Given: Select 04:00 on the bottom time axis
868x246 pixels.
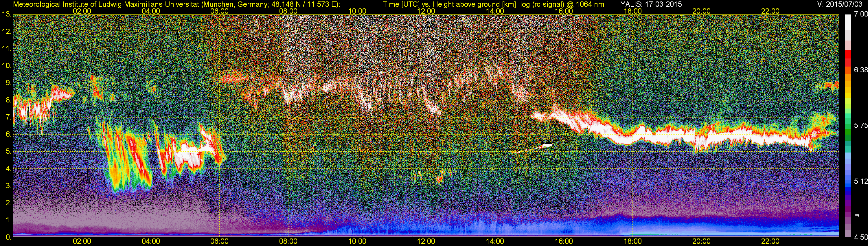Looking at the screenshot, I should pos(151,241).
